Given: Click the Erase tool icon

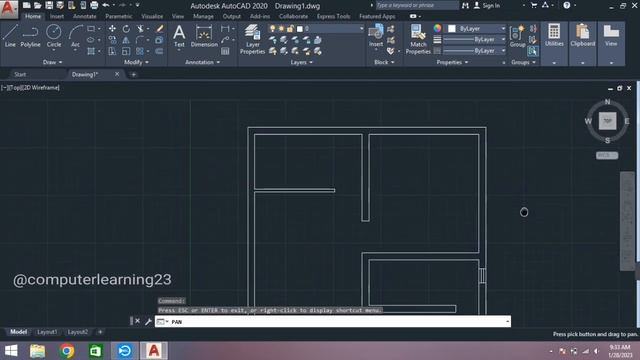Looking at the screenshot, I should point(160,29).
